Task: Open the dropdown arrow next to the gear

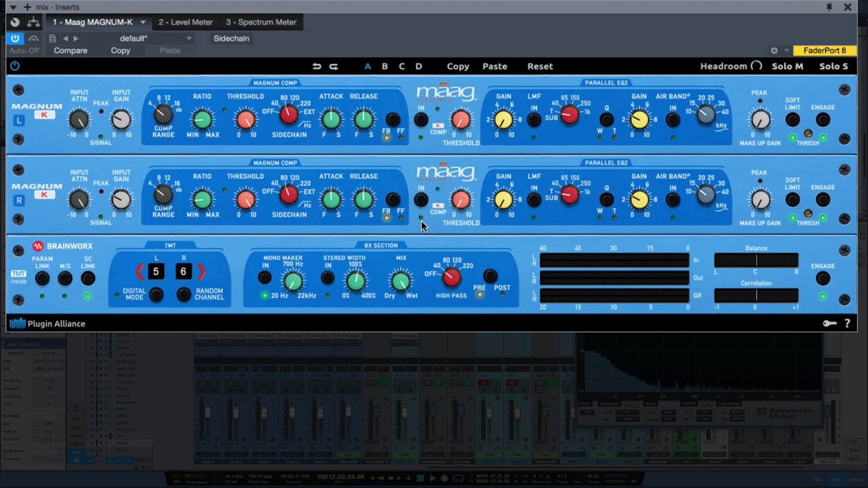Action: click(x=787, y=51)
